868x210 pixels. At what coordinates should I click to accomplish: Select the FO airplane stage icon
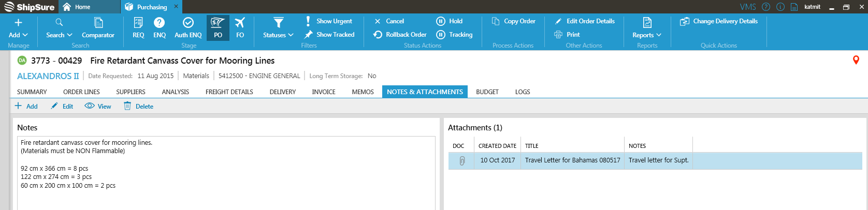tap(240, 23)
